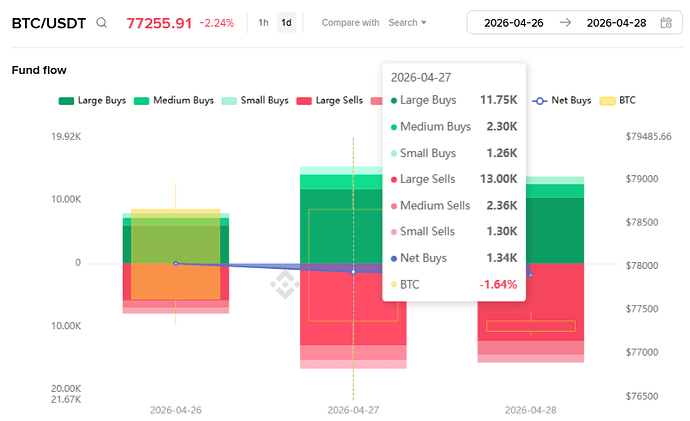This screenshot has height=421, width=690.
Task: Click the $78000 right axis label
Action: click(x=642, y=266)
